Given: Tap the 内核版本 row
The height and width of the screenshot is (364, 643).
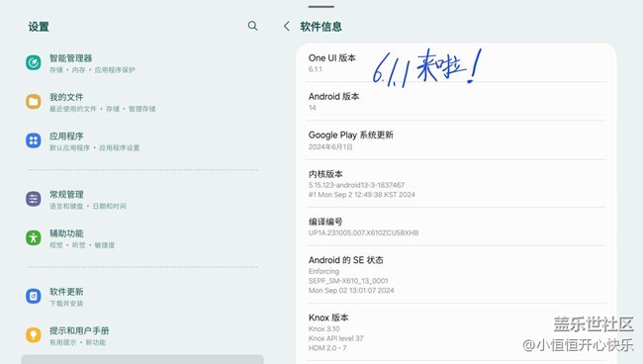Looking at the screenshot, I should coord(456,184).
